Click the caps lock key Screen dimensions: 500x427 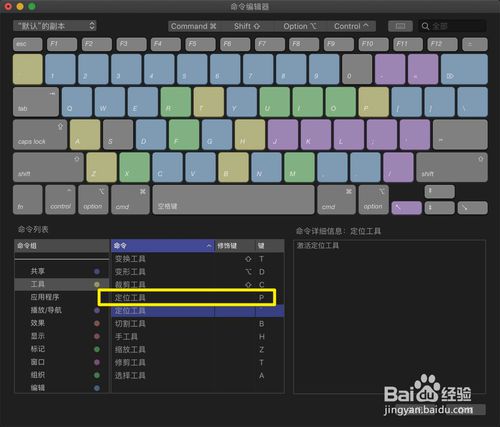(40, 134)
